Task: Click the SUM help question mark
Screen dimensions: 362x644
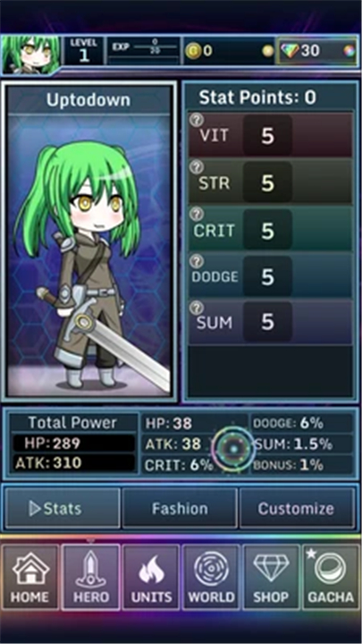Action: (x=197, y=307)
